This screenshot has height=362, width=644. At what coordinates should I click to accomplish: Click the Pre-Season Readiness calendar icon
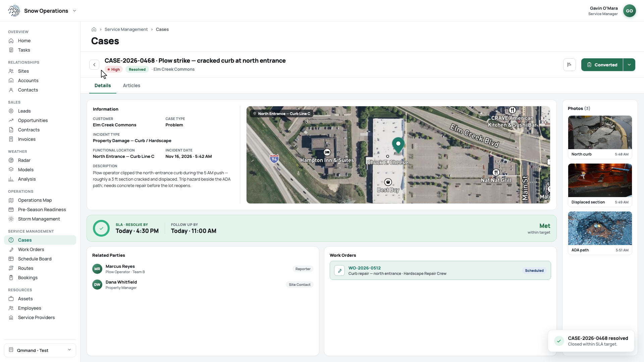click(x=11, y=209)
